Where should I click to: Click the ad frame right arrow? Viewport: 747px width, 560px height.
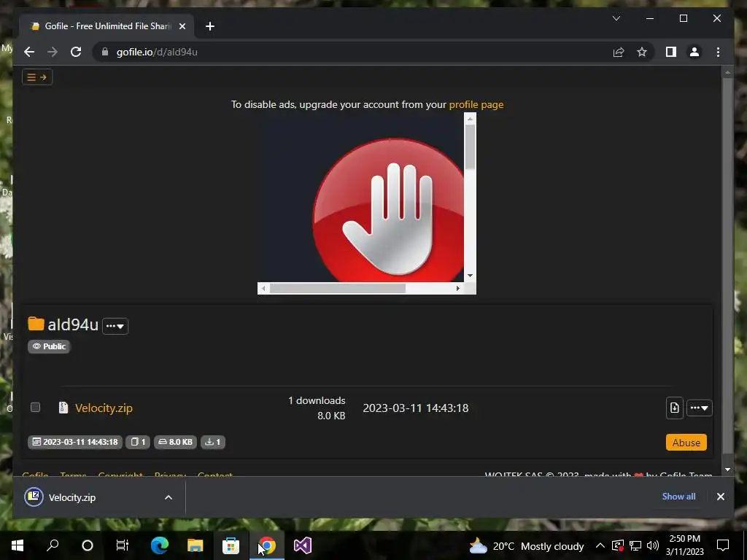[458, 288]
